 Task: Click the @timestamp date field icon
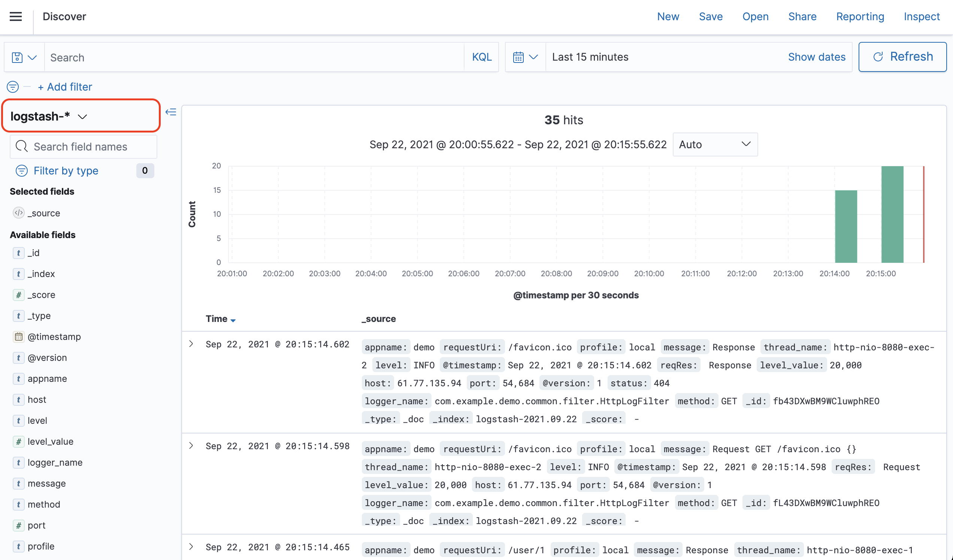click(18, 337)
